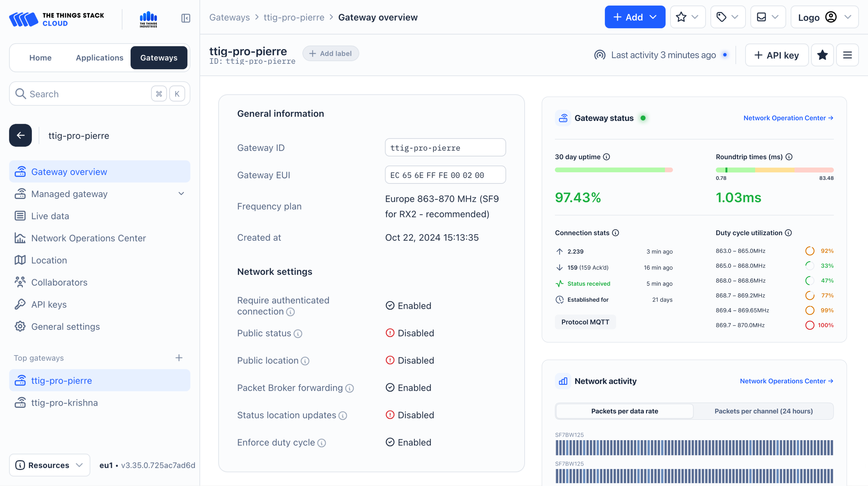Toggle the filled star favorite button
The width and height of the screenshot is (868, 486).
pyautogui.click(x=822, y=55)
